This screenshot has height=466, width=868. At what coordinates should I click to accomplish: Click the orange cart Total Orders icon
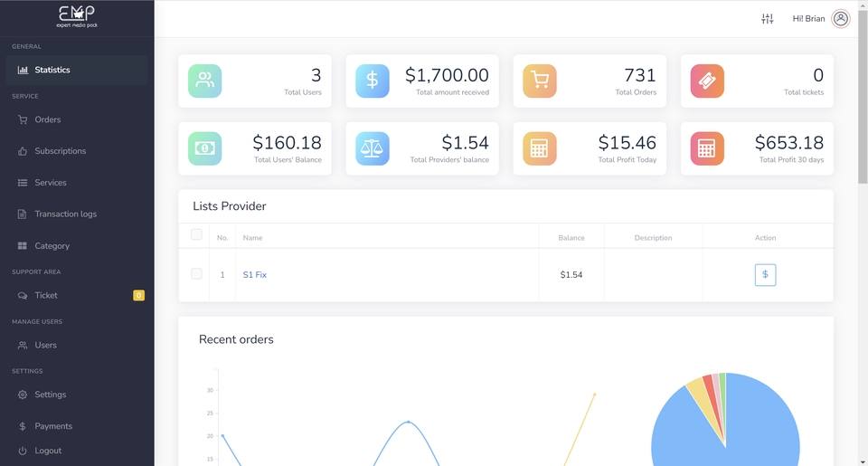[540, 81]
